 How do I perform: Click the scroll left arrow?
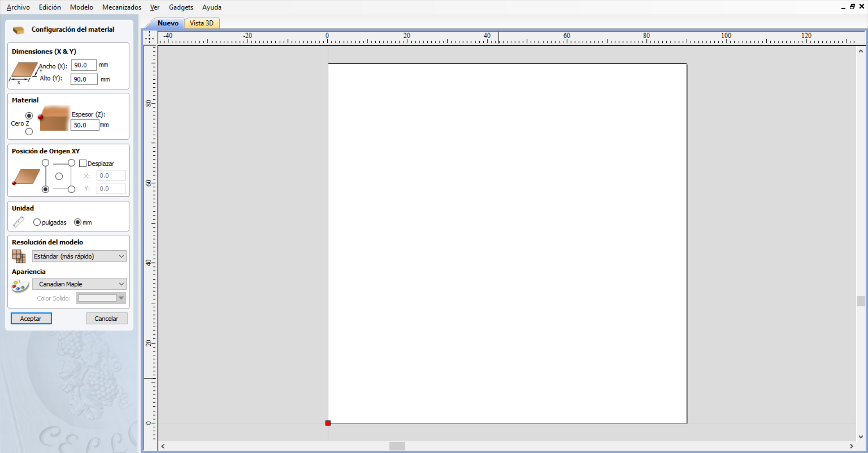pyautogui.click(x=163, y=446)
